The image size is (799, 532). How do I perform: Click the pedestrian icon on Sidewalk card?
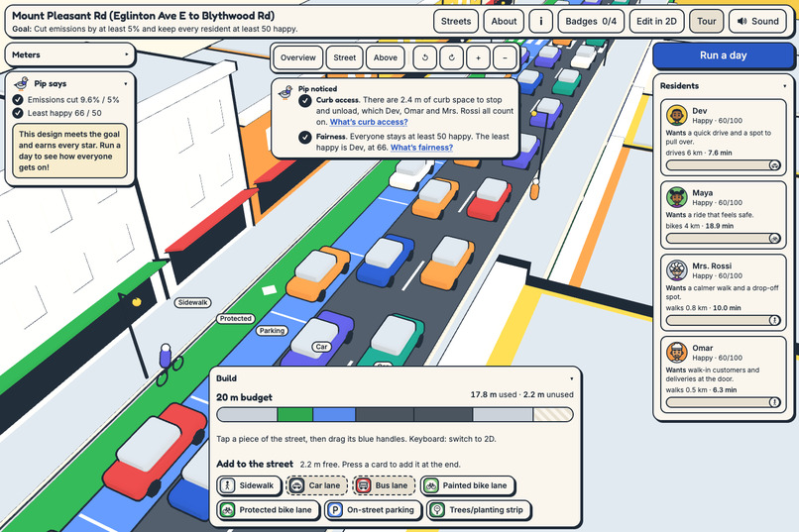tap(227, 485)
